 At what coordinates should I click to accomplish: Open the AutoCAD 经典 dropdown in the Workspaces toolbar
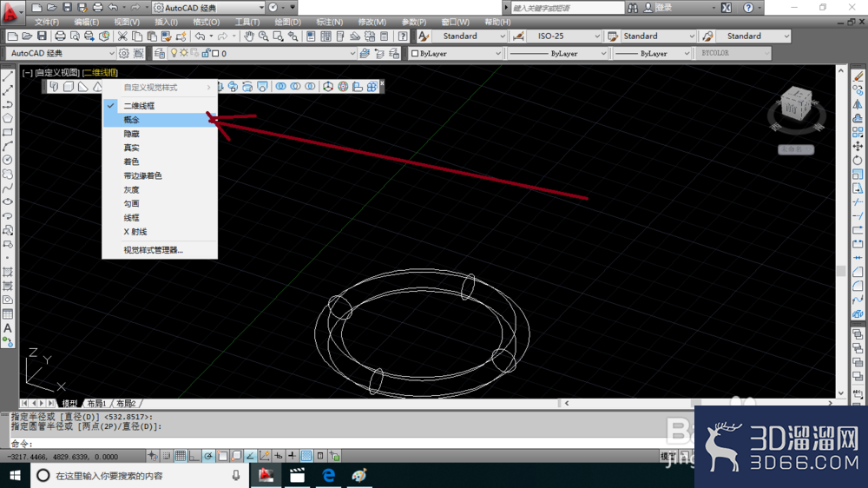pyautogui.click(x=61, y=54)
